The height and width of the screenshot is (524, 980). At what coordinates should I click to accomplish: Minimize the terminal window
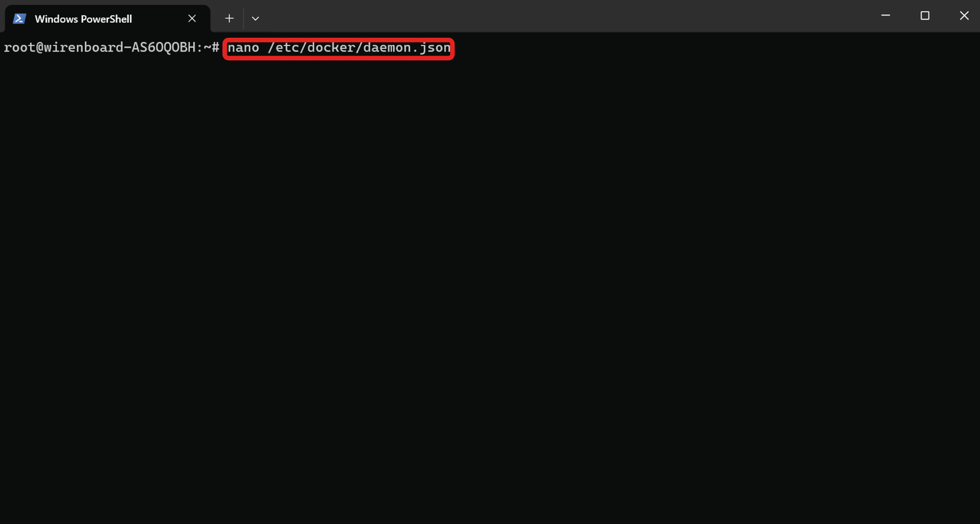point(886,16)
